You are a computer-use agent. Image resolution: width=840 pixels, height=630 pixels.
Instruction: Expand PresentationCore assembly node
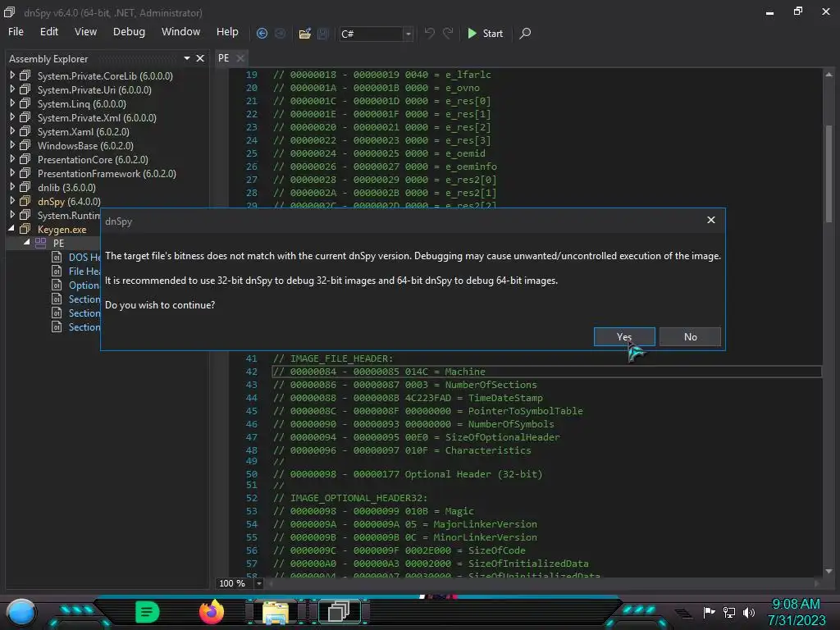tap(12, 159)
